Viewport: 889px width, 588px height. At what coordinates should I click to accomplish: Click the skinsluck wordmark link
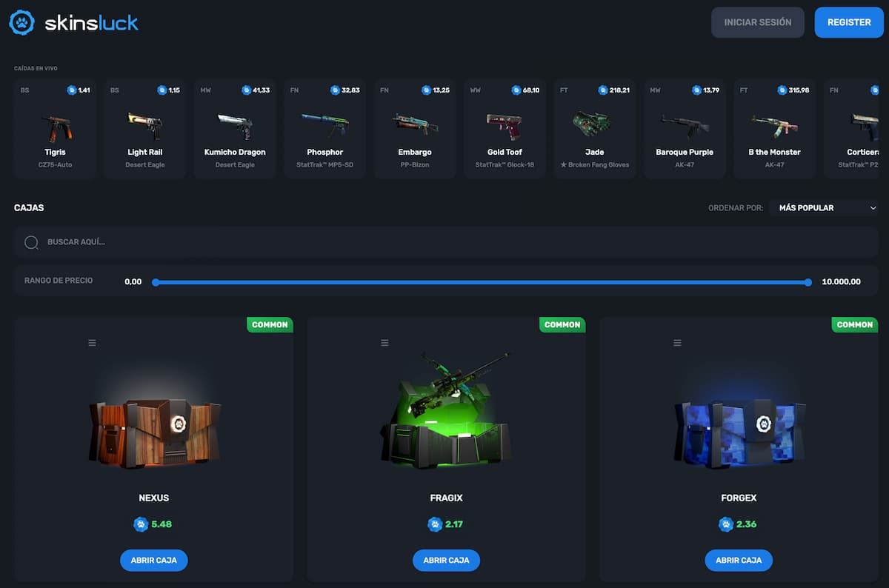[91, 23]
